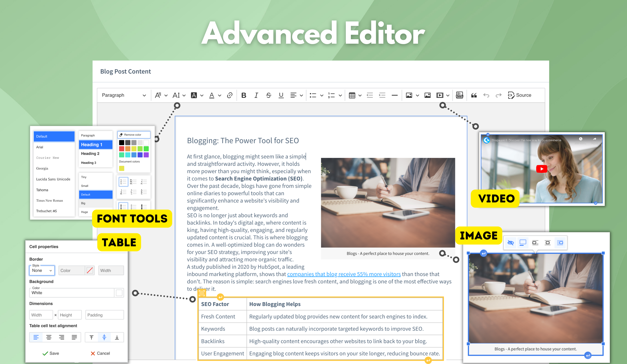The height and width of the screenshot is (364, 627).
Task: Cancel the cell properties dialog
Action: (100, 353)
